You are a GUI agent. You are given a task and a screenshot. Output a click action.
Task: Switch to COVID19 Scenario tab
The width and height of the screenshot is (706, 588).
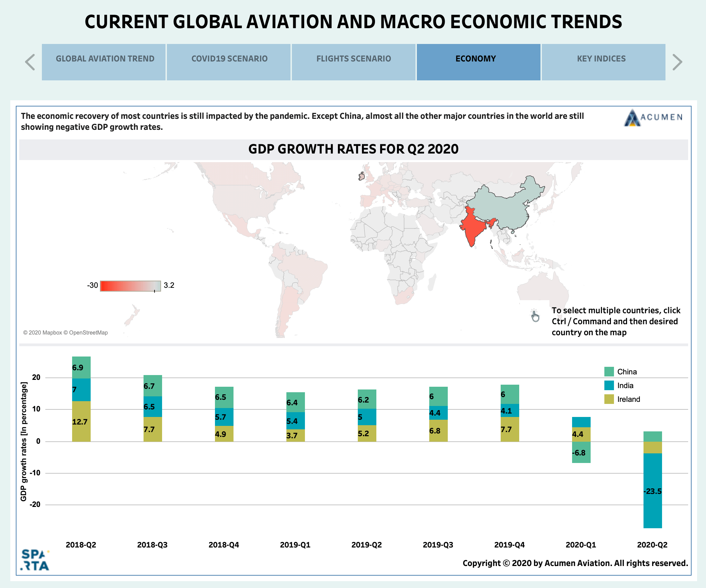click(229, 62)
